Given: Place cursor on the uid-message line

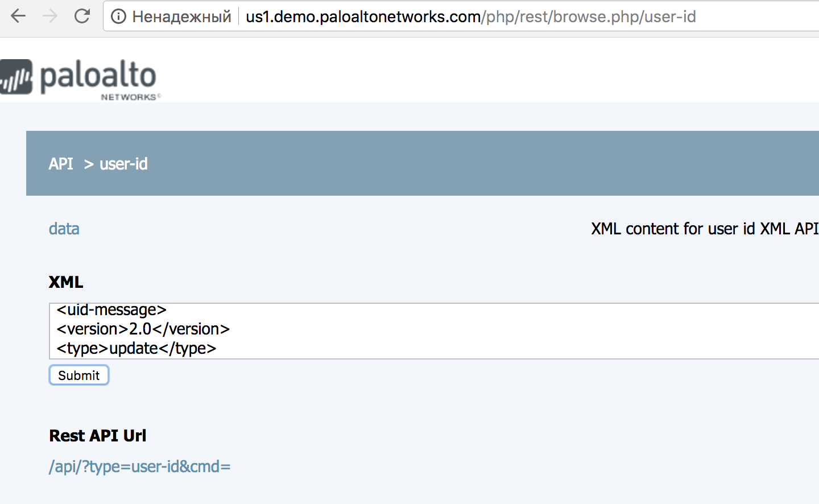Looking at the screenshot, I should 111,310.
